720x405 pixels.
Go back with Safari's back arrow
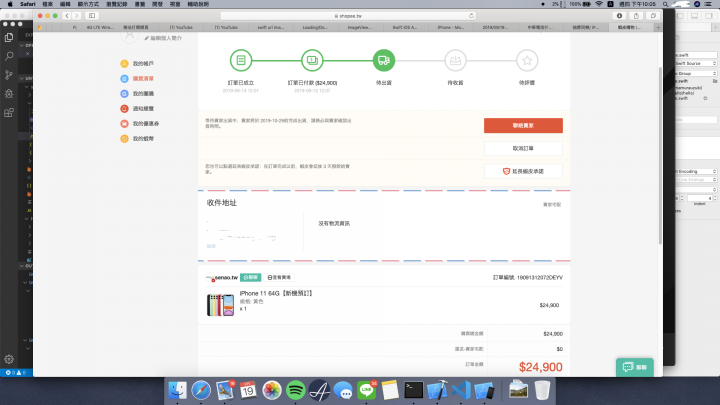pos(67,16)
